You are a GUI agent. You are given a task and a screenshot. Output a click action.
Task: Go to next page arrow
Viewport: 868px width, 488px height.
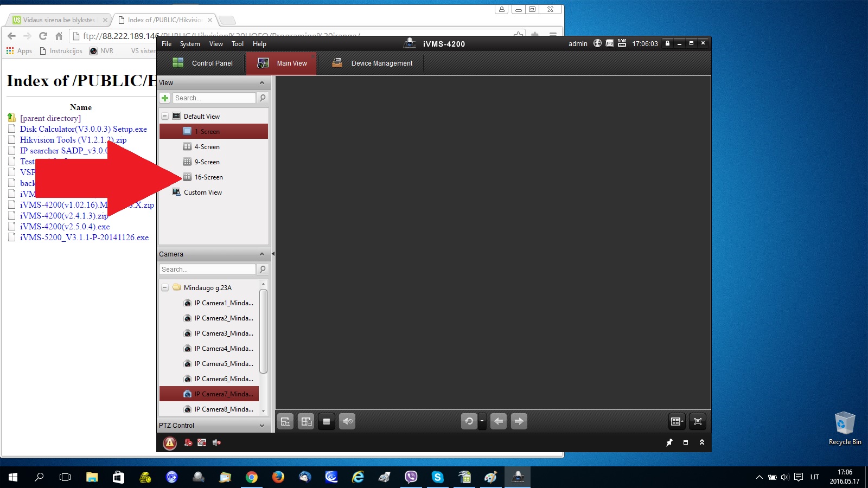[x=519, y=421]
